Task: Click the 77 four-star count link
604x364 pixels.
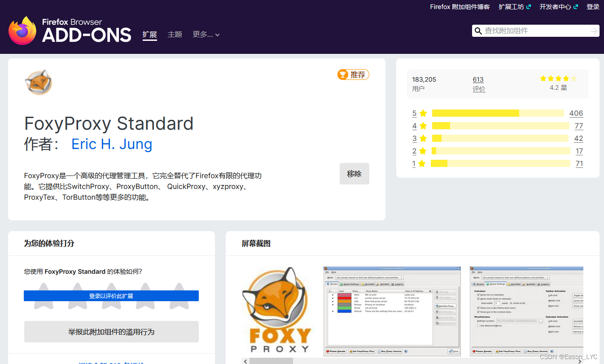Action: pos(579,126)
